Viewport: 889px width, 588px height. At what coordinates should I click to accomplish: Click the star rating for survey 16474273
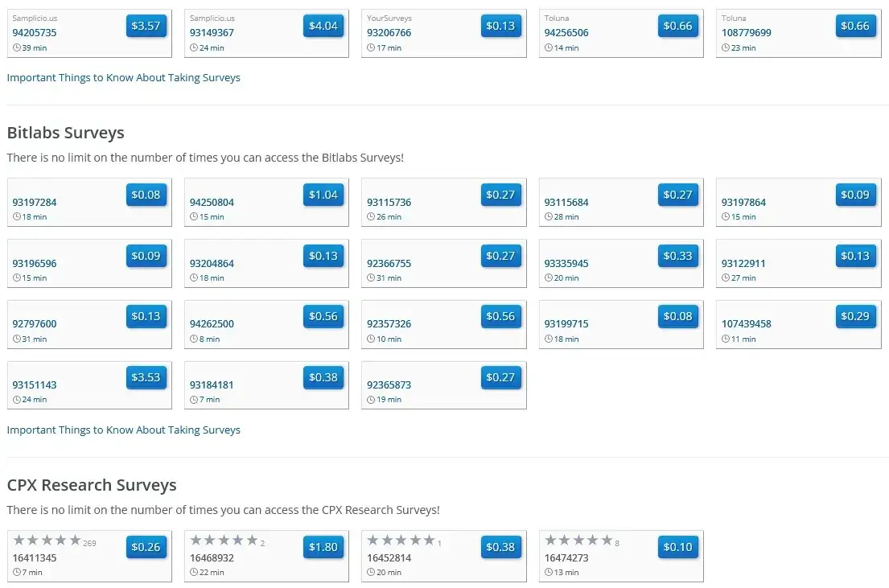[x=578, y=541]
